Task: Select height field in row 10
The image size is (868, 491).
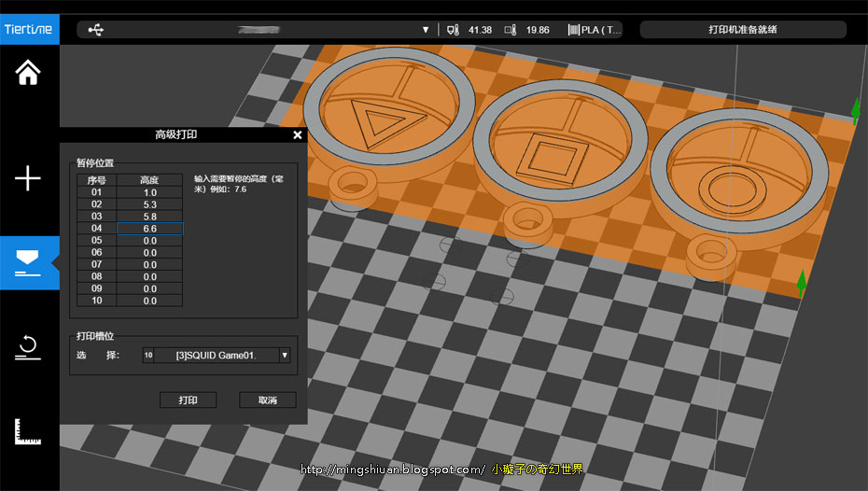Action: [149, 301]
